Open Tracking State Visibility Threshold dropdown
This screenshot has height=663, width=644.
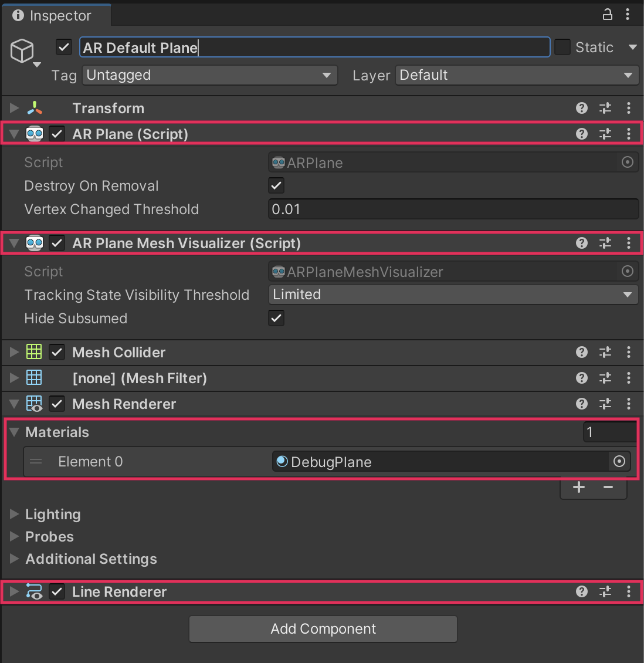click(453, 295)
